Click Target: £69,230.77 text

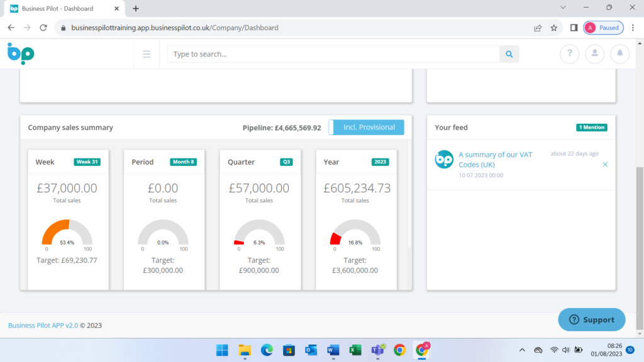[x=67, y=260]
